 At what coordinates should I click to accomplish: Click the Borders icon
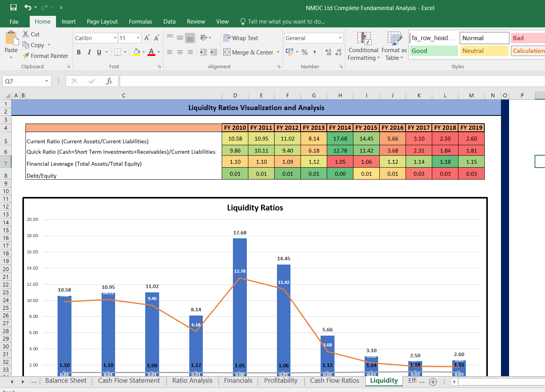118,52
